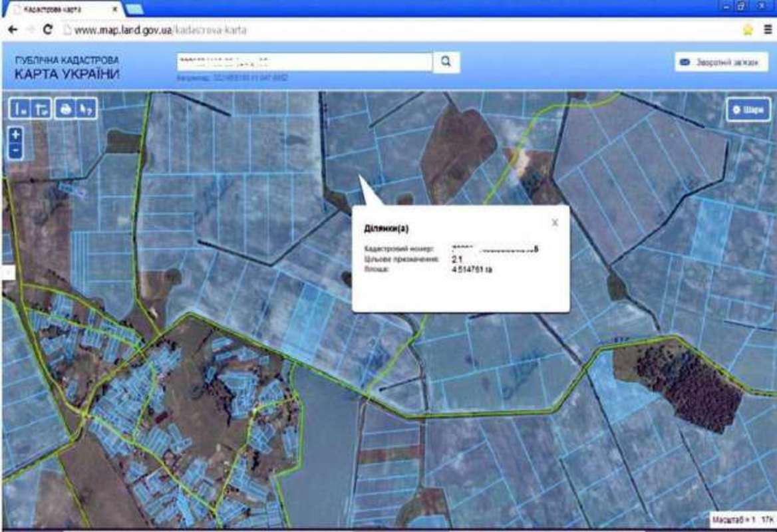This screenshot has height=532, width=777.
Task: Click the Зворотній зв'язок feedback button
Action: tap(721, 62)
